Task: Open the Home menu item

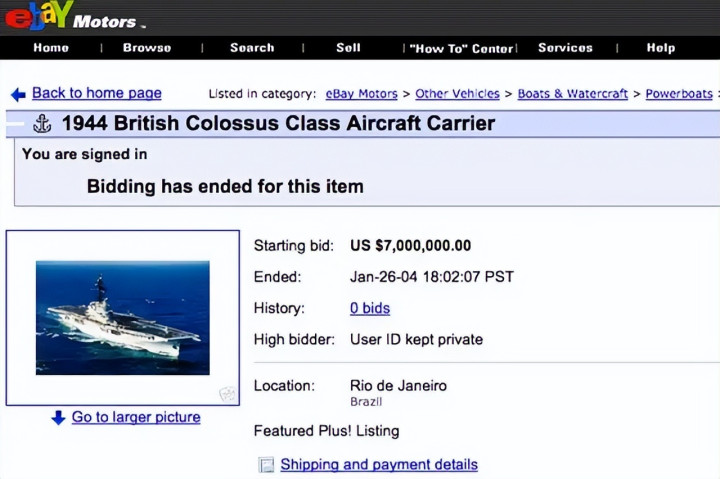Action: [x=51, y=48]
